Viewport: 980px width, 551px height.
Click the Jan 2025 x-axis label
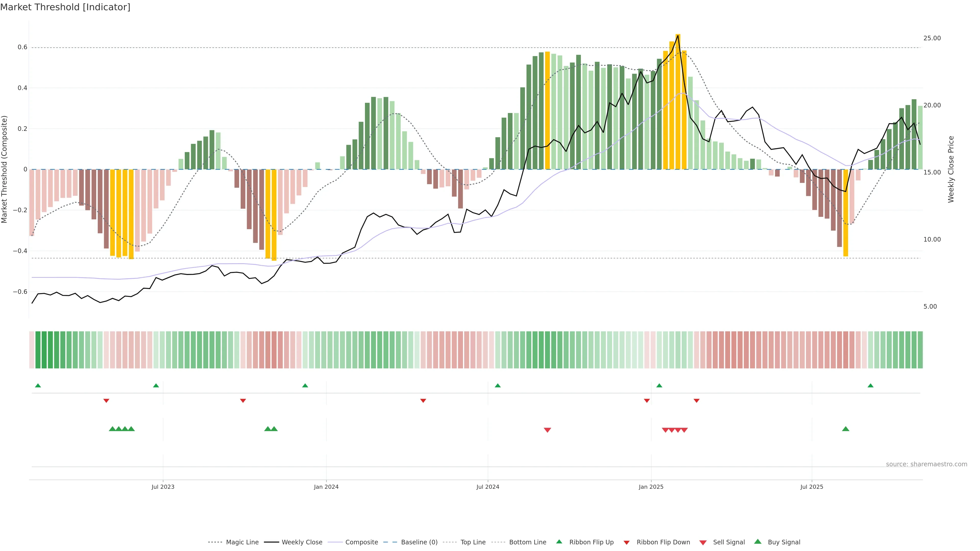point(651,487)
